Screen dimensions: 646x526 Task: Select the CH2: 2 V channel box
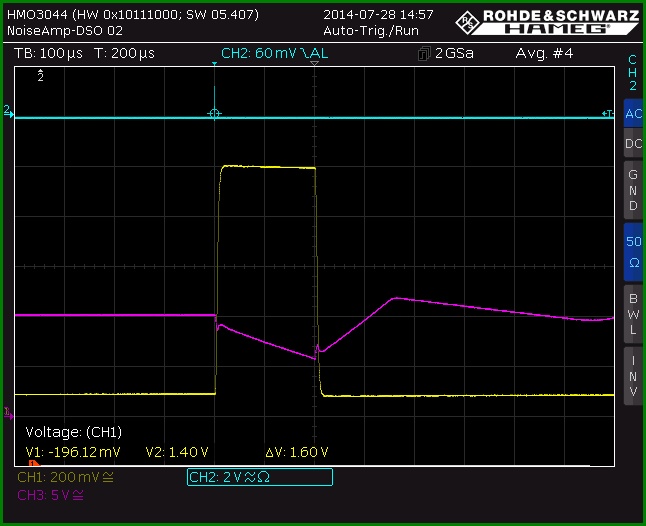260,477
